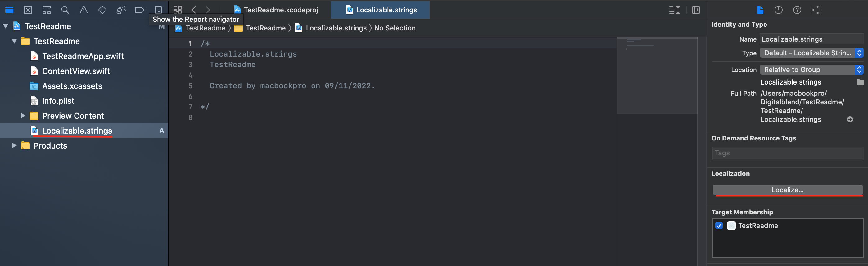Toggle the adjust editor options icon
Viewport: 868px width, 266px height.
pos(674,10)
